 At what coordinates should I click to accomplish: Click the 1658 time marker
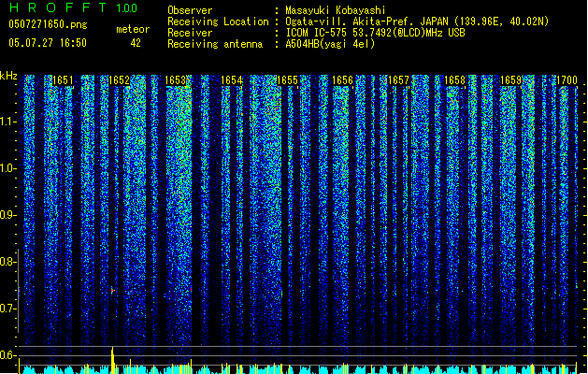pyautogui.click(x=454, y=80)
